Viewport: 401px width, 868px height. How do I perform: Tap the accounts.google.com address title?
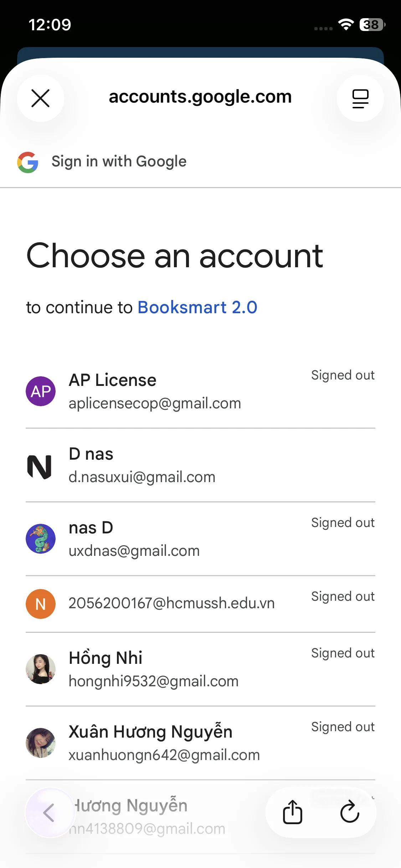tap(200, 97)
